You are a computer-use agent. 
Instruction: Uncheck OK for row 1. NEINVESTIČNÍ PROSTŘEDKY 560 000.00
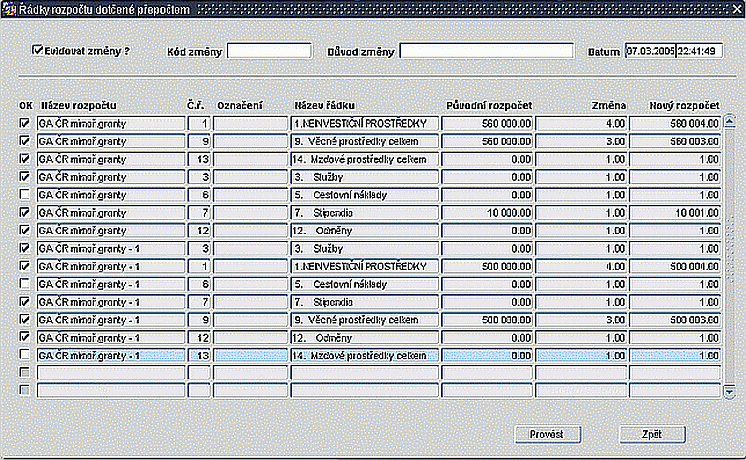24,123
